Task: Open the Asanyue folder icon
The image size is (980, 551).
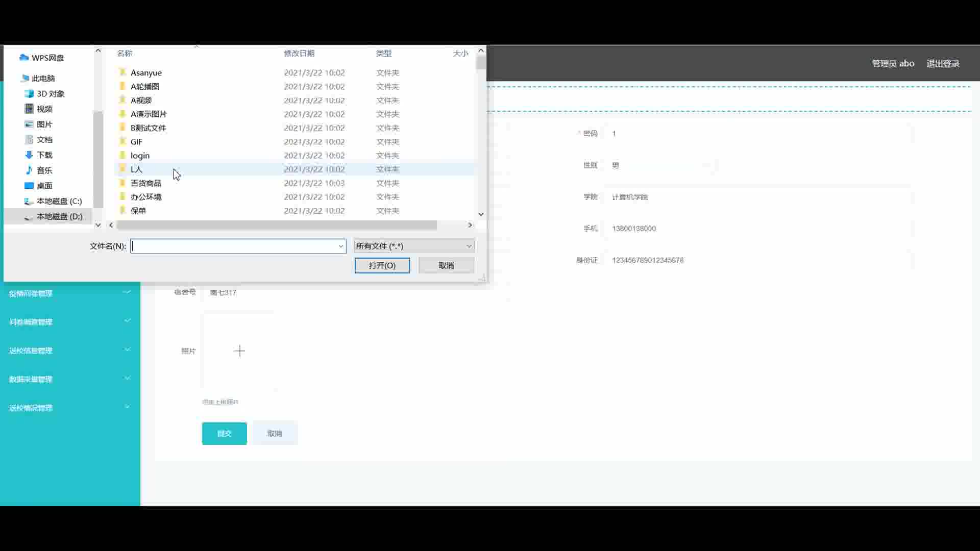Action: tap(122, 72)
